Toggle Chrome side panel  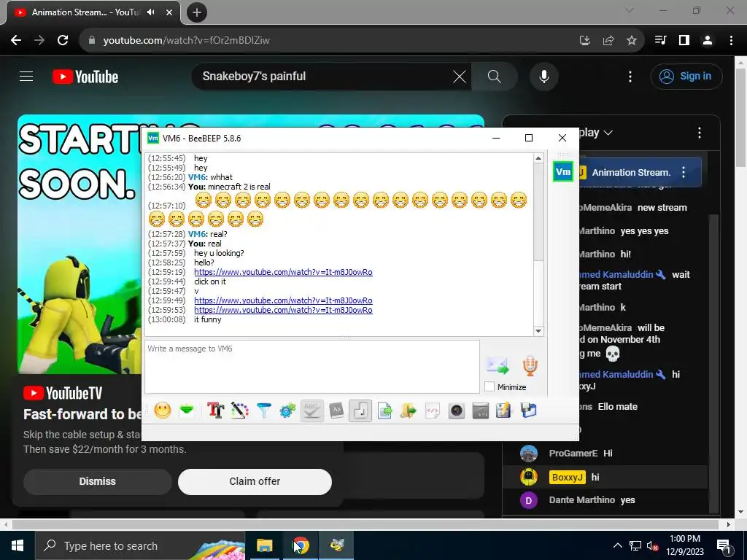pyautogui.click(x=684, y=40)
